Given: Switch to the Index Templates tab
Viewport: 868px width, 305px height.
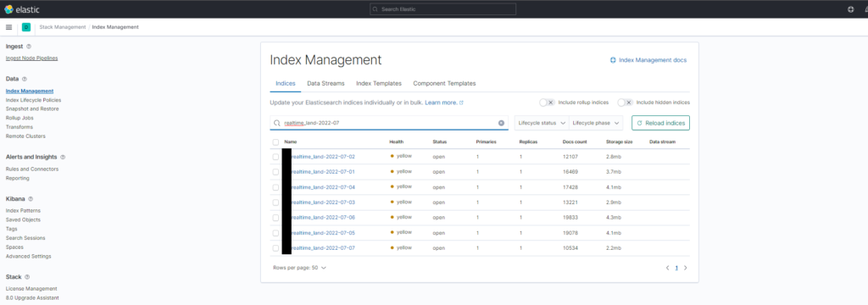Looking at the screenshot, I should click(379, 84).
